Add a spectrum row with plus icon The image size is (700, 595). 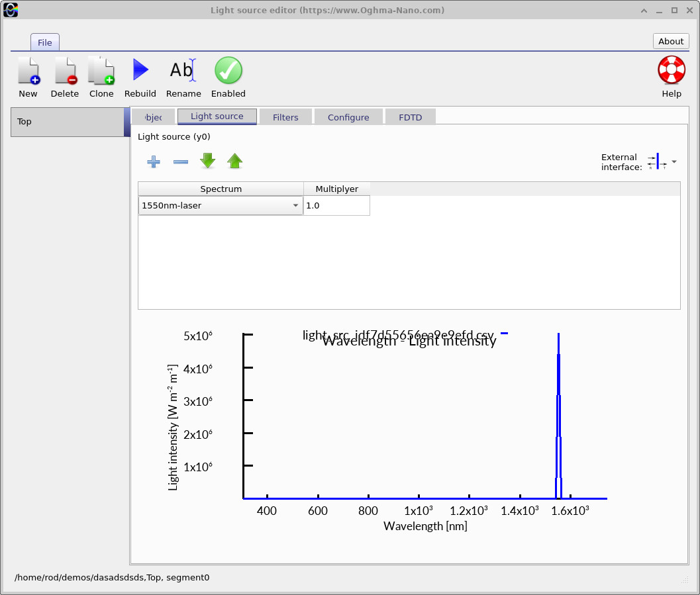[x=154, y=161]
